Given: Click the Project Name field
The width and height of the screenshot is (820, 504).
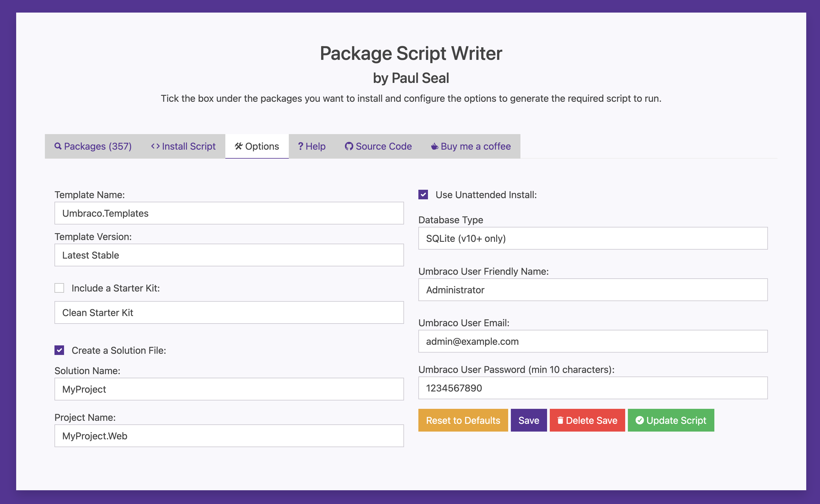Looking at the screenshot, I should coord(229,436).
